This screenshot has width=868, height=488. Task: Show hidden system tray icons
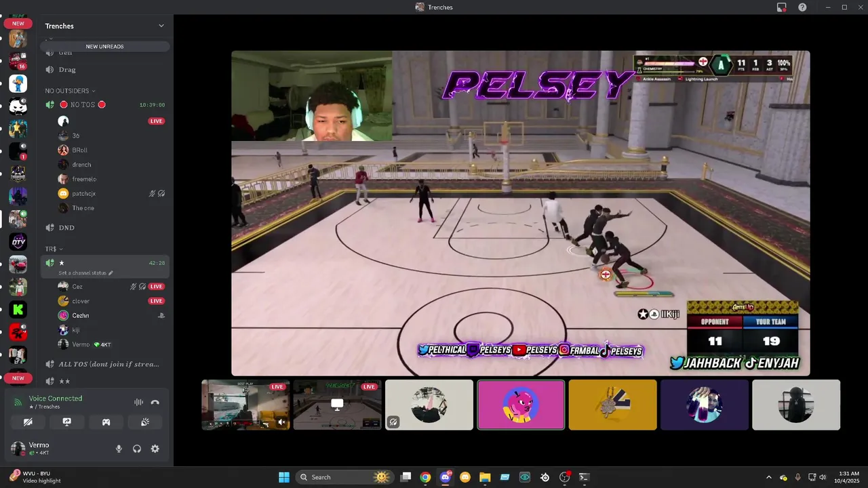pyautogui.click(x=768, y=477)
